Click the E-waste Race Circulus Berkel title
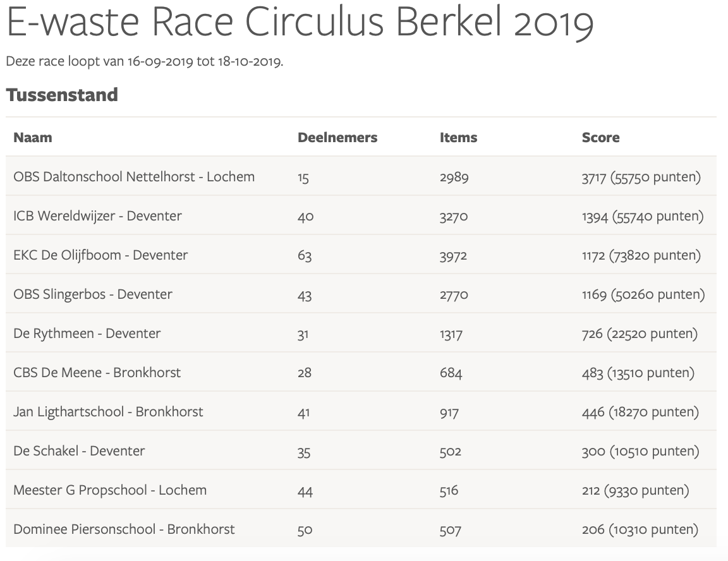Screen dimensions: 728x561 pyautogui.click(x=300, y=24)
